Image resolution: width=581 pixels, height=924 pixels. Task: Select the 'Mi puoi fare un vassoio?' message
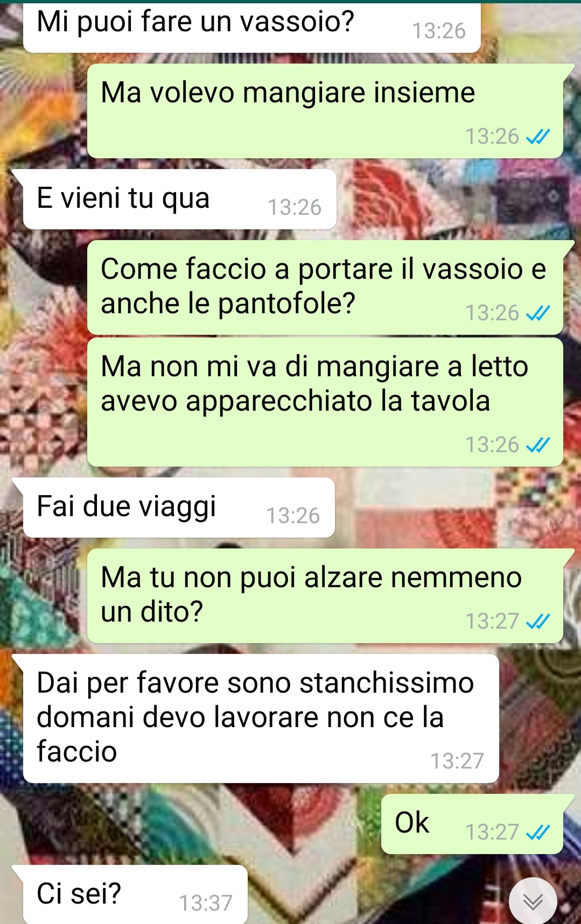point(252,27)
